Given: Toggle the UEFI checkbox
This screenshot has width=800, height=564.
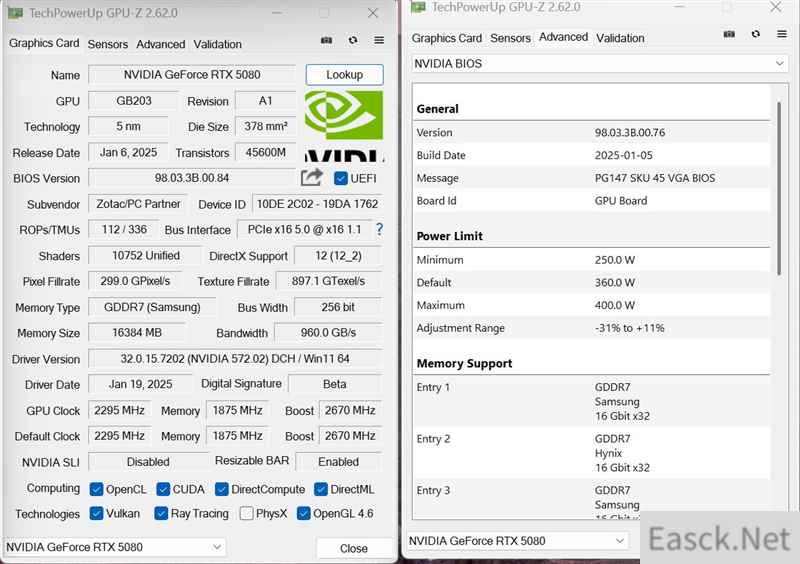Looking at the screenshot, I should point(340,178).
